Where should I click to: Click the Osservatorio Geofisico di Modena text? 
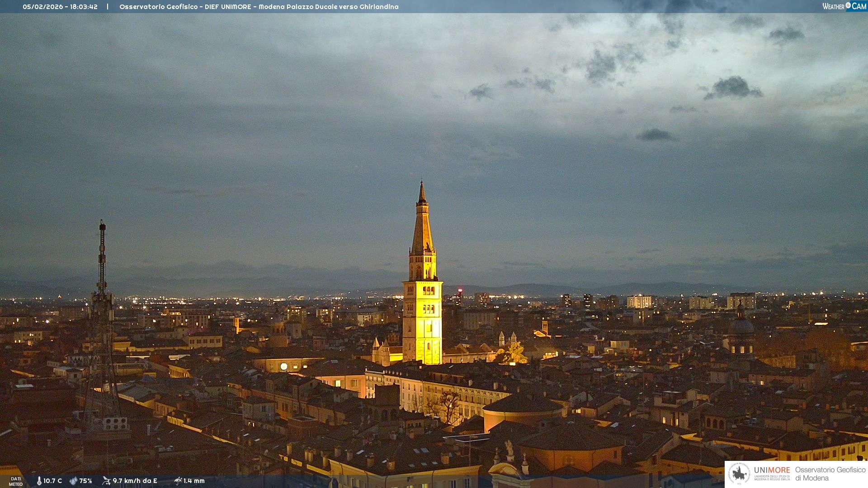(830, 474)
